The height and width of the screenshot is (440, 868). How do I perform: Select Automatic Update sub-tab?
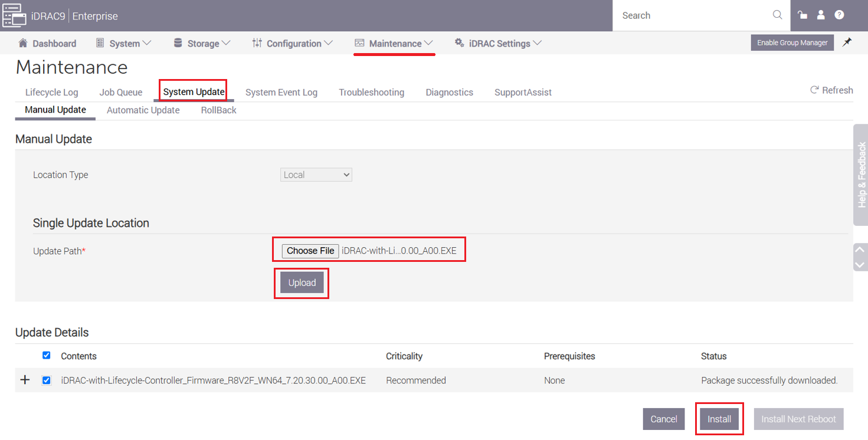tap(143, 110)
